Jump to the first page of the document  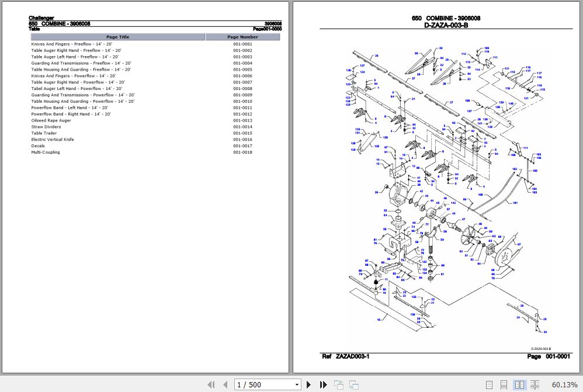(x=211, y=384)
